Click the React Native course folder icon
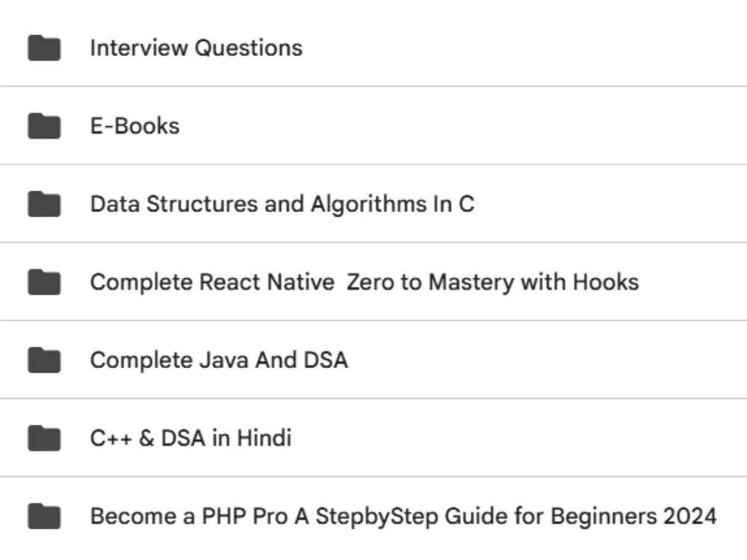Screen dimensions: 747x560 pos(44,282)
